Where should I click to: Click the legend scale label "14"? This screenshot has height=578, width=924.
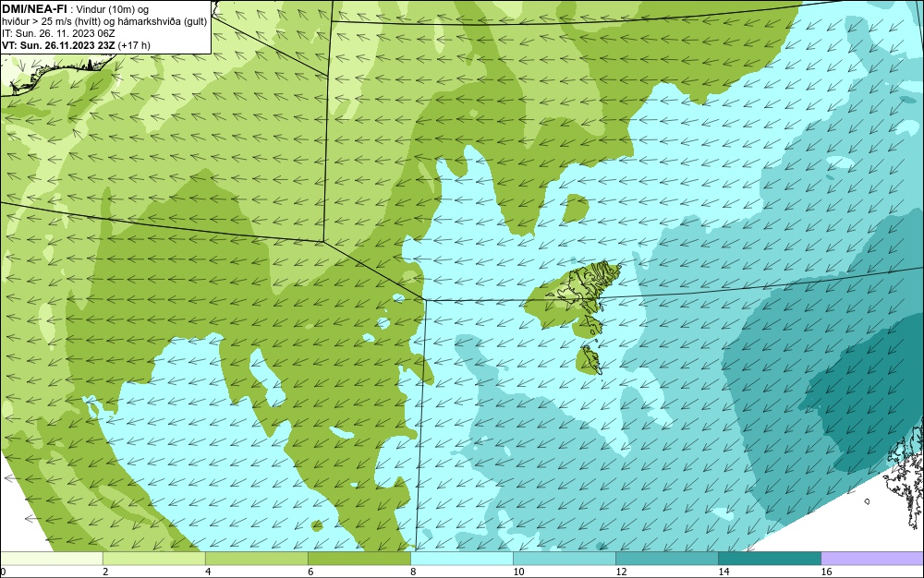pos(723,572)
